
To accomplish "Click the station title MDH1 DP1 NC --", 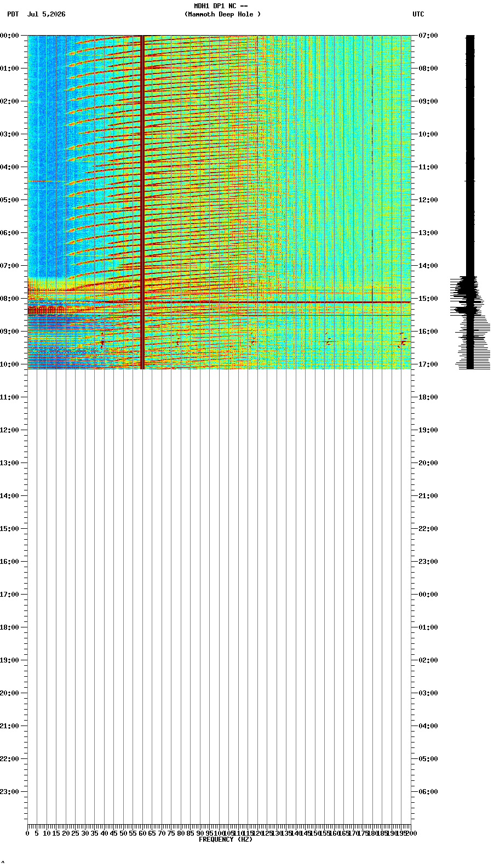I will 221,6.
